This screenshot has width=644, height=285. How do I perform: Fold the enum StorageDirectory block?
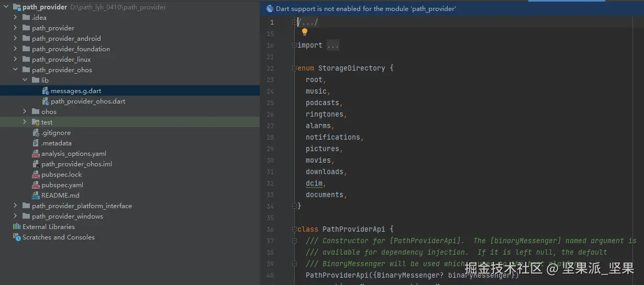(x=294, y=69)
